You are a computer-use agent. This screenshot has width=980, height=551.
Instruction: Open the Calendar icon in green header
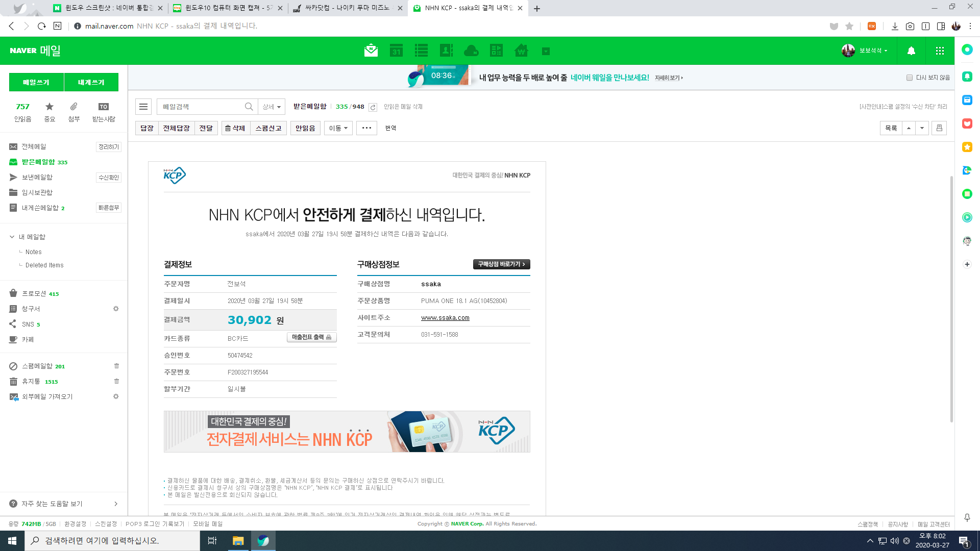tap(396, 51)
